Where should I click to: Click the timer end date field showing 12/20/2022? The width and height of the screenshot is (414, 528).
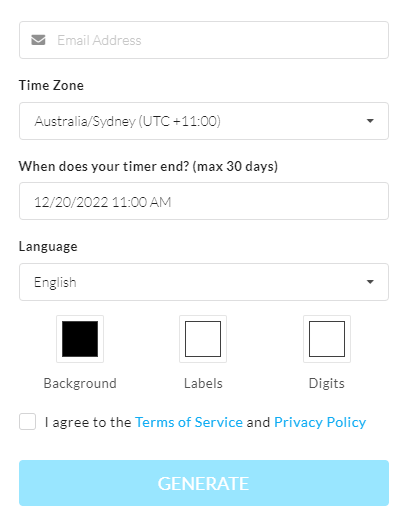[x=204, y=201]
